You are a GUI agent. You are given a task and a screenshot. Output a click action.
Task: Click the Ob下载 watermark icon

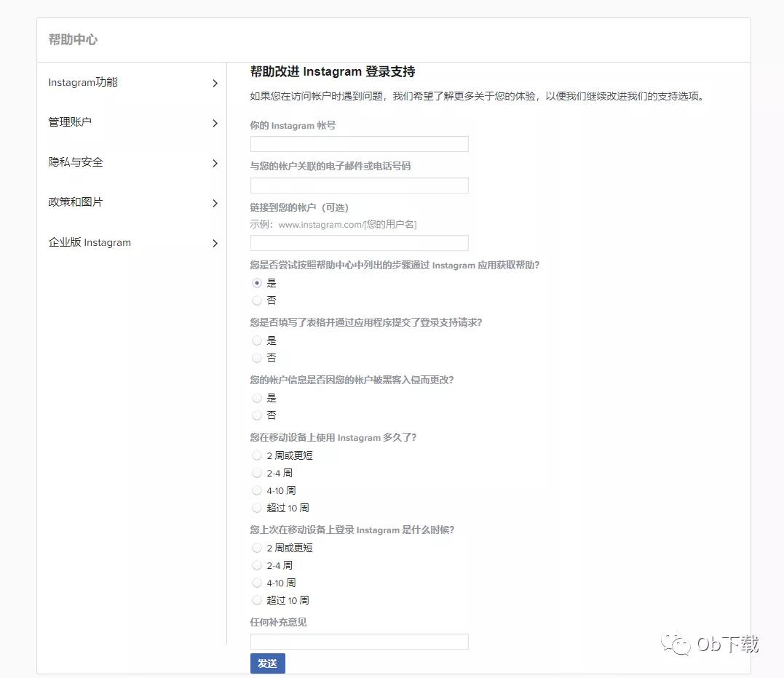(675, 643)
